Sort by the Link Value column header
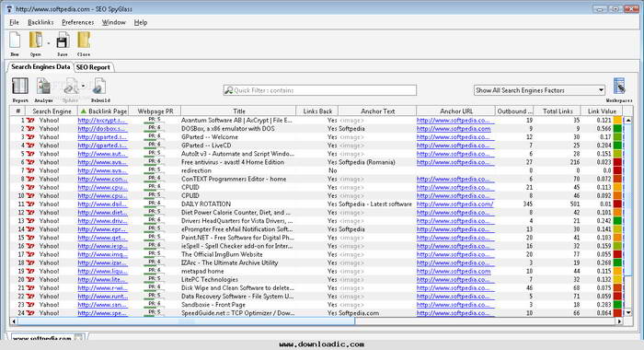The width and height of the screenshot is (644, 350). click(x=602, y=111)
